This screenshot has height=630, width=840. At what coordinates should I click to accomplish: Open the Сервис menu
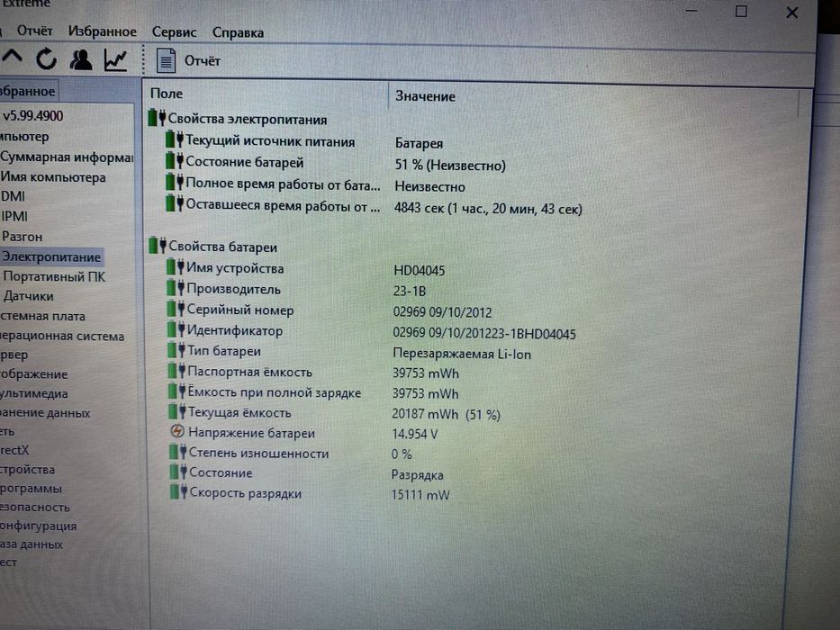point(174,32)
